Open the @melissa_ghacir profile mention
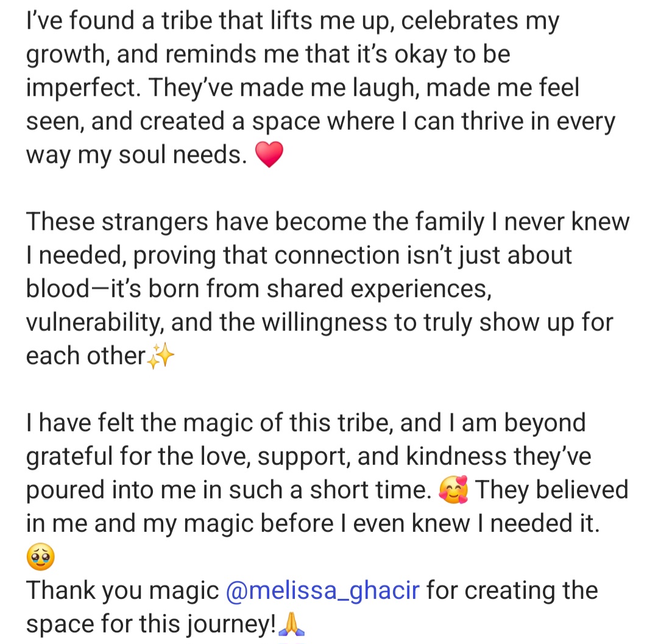Viewport: 658px width, 644px height. (322, 591)
